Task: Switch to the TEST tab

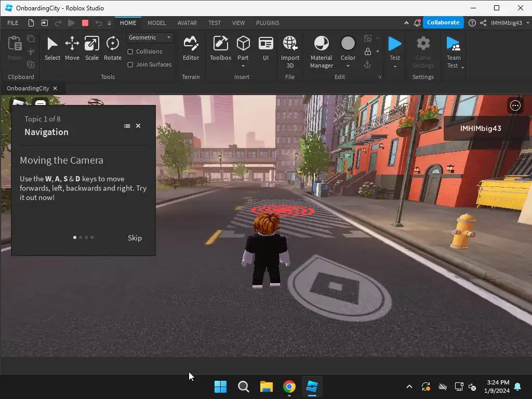Action: (215, 23)
